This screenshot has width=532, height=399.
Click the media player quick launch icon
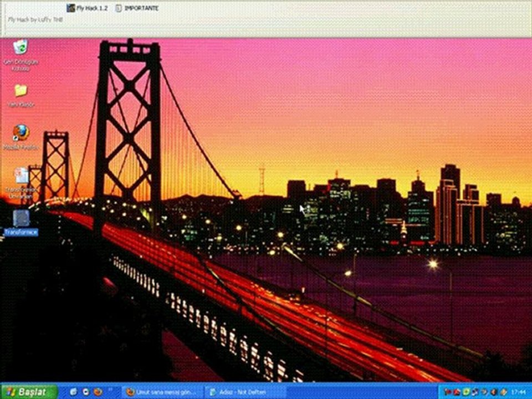point(86,392)
